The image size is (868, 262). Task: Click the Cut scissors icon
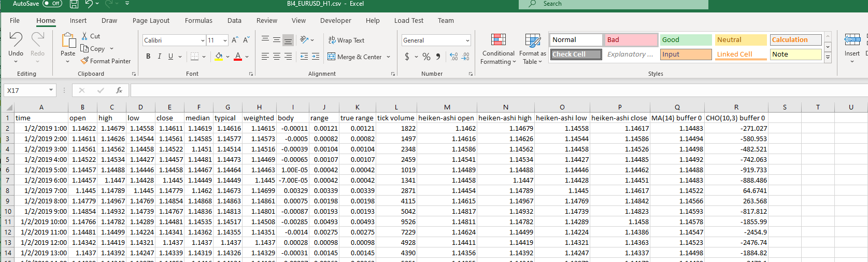pyautogui.click(x=84, y=36)
